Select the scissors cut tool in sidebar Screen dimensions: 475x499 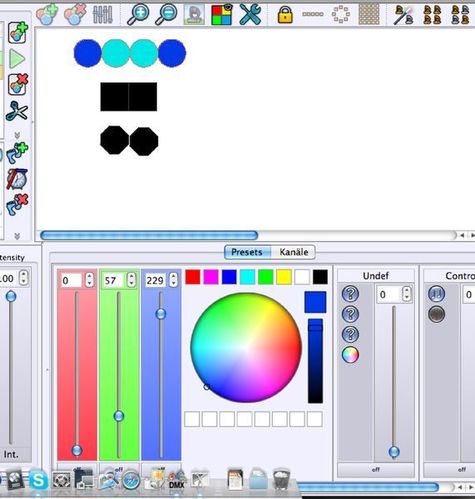coord(16,111)
